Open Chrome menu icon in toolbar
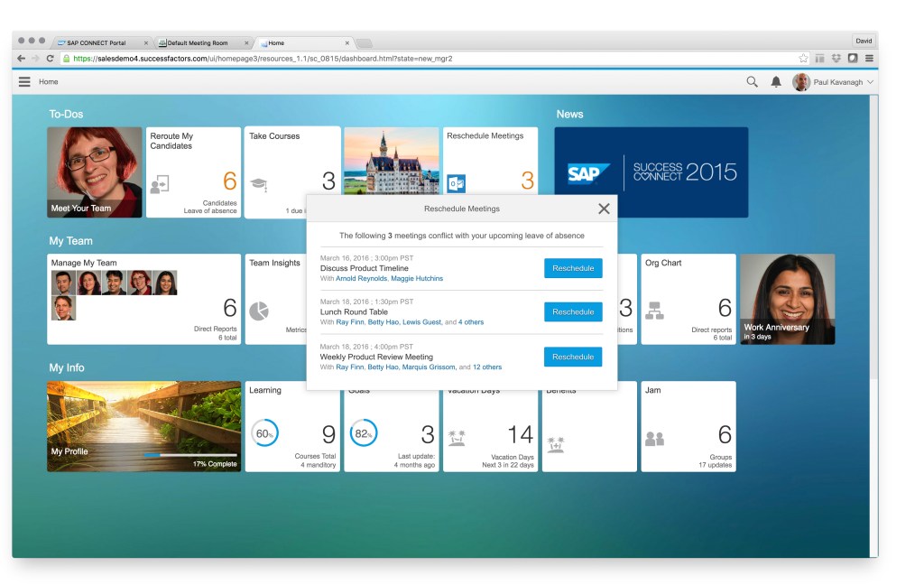The height and width of the screenshot is (585, 924). (869, 59)
